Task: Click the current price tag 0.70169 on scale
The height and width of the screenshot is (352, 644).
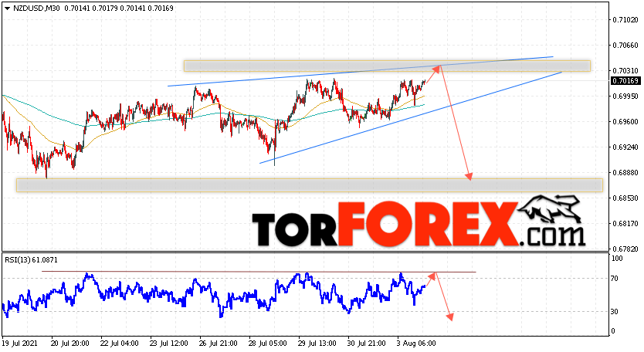Action: click(625, 81)
